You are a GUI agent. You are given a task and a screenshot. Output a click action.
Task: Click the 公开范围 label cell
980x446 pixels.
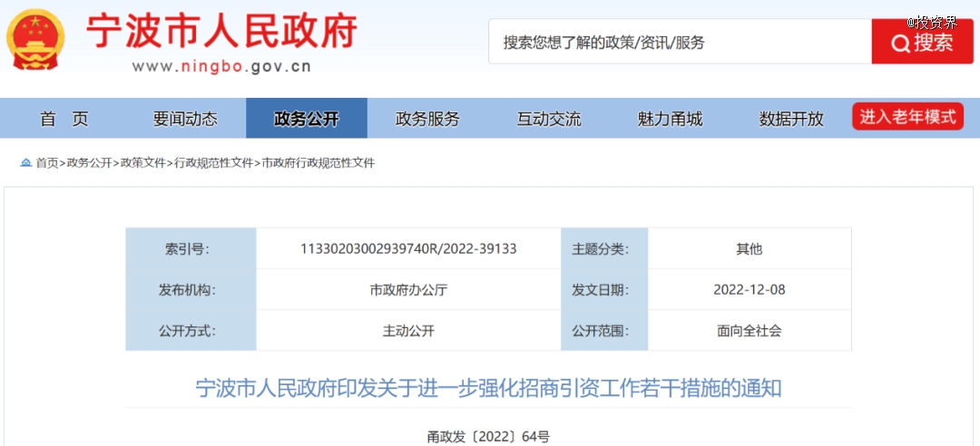click(604, 331)
